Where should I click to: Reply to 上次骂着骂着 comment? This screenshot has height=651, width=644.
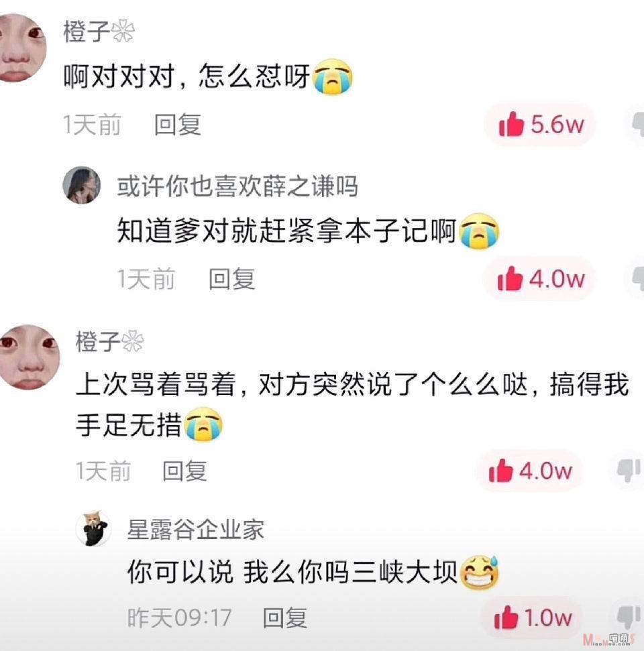(184, 471)
